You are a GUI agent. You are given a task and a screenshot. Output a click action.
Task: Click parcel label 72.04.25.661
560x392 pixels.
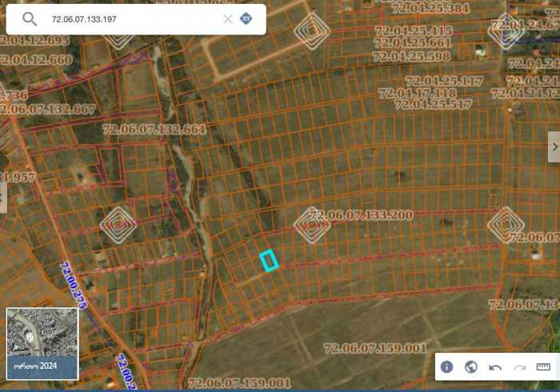[x=414, y=43]
